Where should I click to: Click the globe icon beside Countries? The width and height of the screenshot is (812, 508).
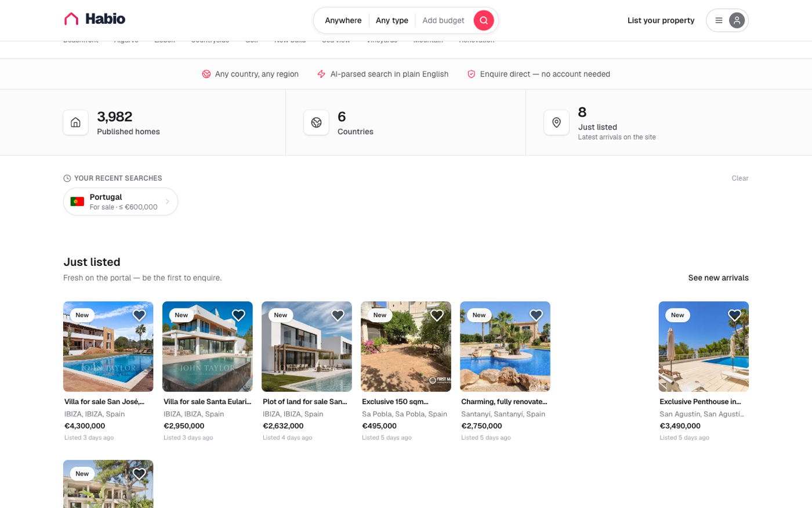(x=316, y=123)
